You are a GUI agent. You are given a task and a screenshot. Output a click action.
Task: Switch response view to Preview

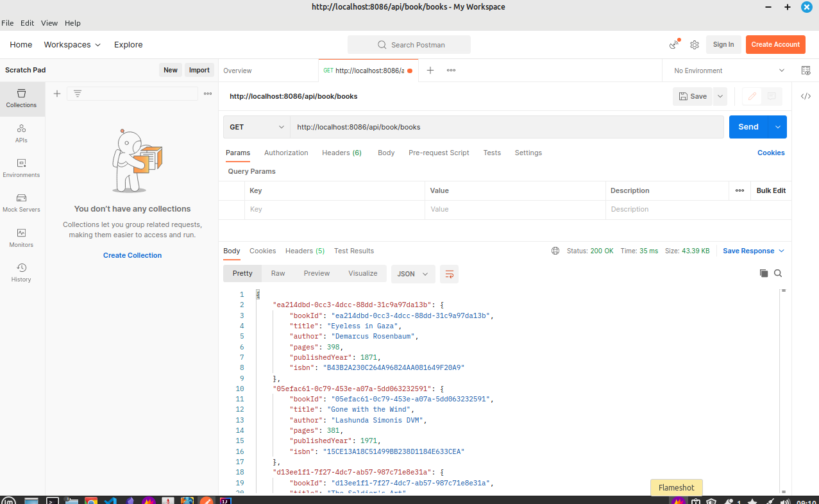pyautogui.click(x=317, y=274)
